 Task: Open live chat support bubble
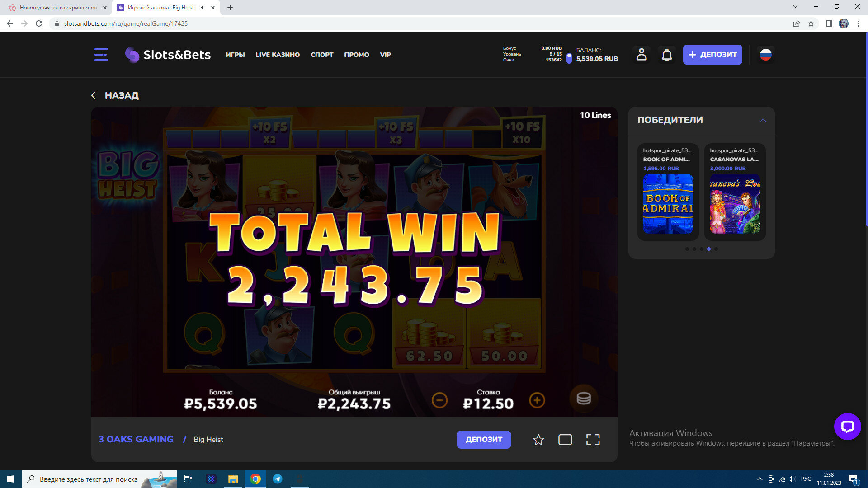click(847, 426)
